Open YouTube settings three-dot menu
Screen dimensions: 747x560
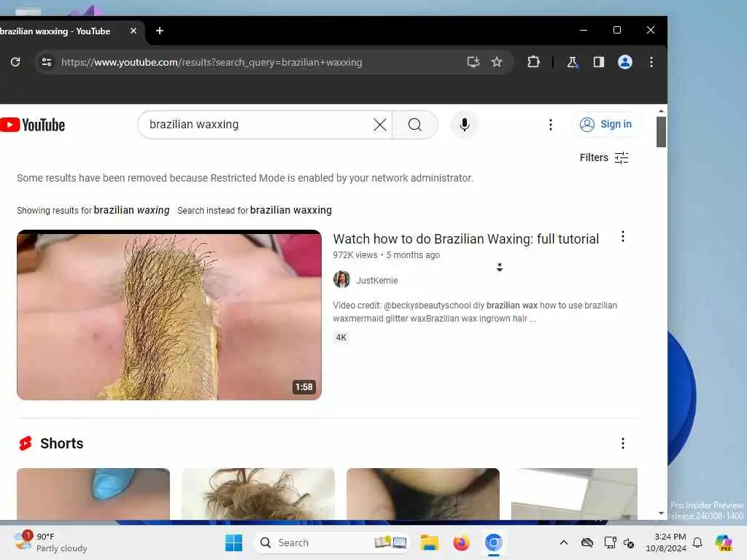550,125
